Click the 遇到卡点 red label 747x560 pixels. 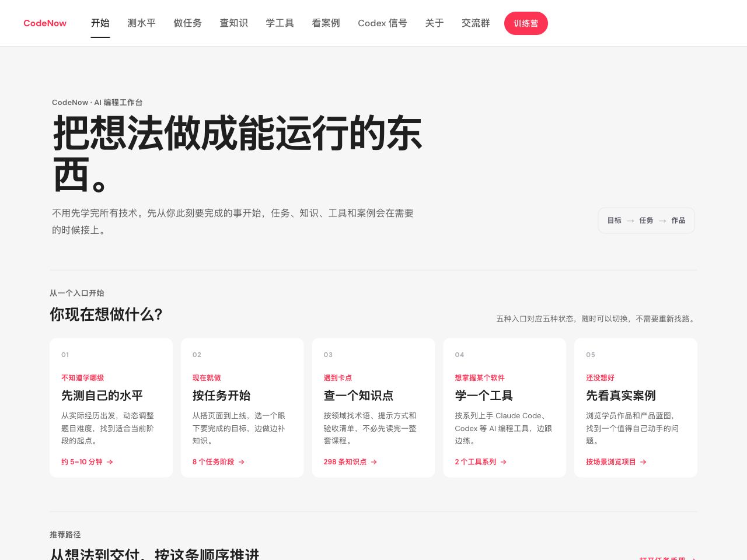(x=338, y=378)
